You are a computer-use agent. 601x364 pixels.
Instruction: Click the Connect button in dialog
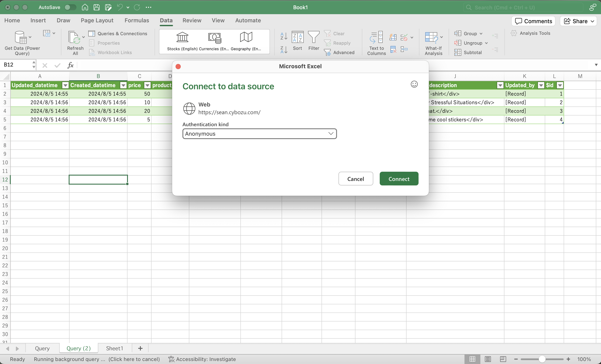coord(399,179)
